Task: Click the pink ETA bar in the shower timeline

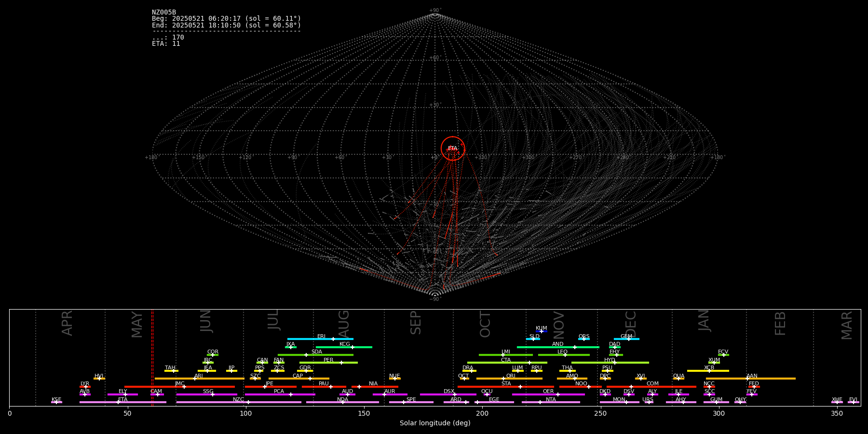Action: coord(123,402)
